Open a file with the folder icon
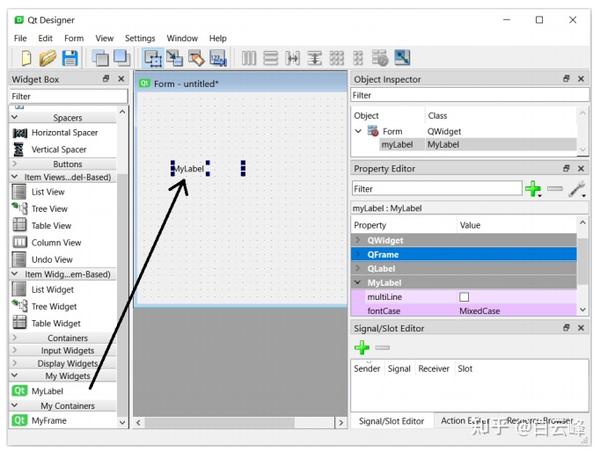The height and width of the screenshot is (452, 600). [48, 58]
